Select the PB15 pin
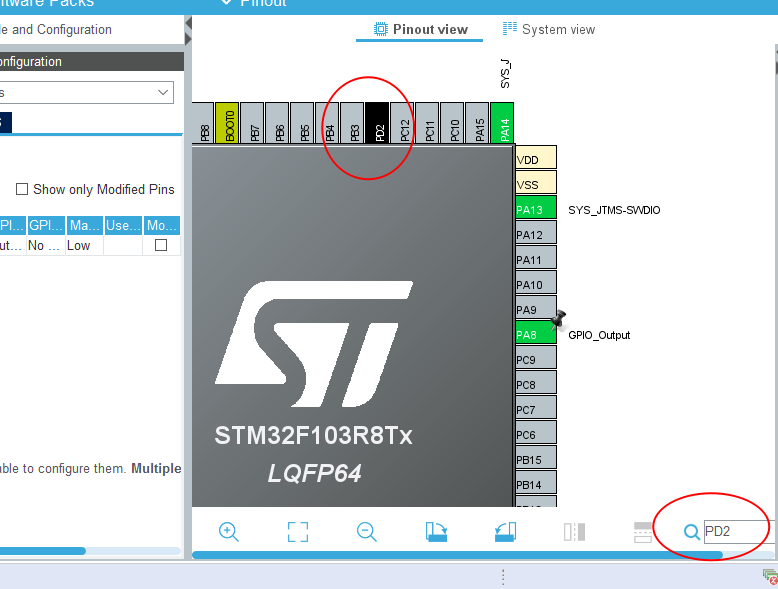Viewport: 778px width, 589px height. pyautogui.click(x=536, y=458)
